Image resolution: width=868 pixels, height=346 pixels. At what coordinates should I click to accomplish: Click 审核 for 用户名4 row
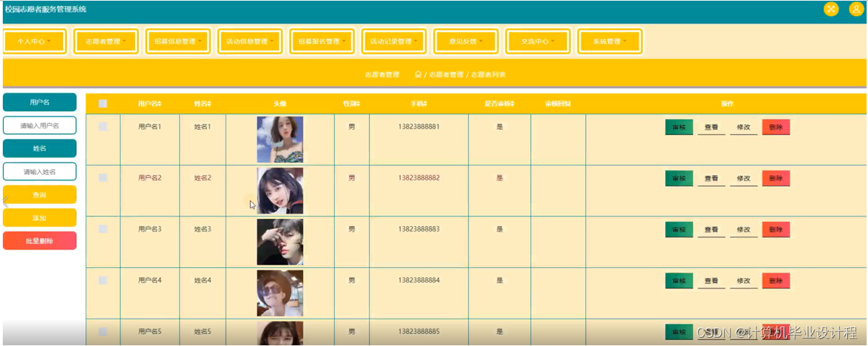pyautogui.click(x=679, y=281)
